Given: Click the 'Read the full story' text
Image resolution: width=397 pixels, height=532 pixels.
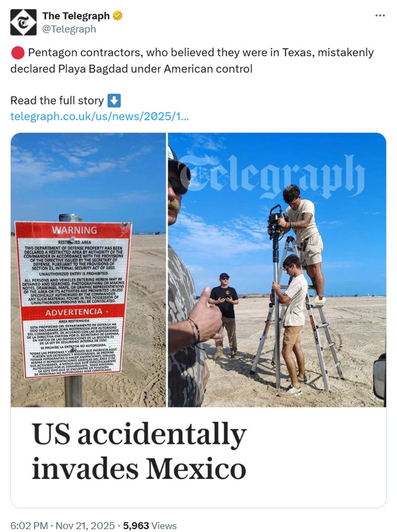Looking at the screenshot, I should (x=57, y=101).
